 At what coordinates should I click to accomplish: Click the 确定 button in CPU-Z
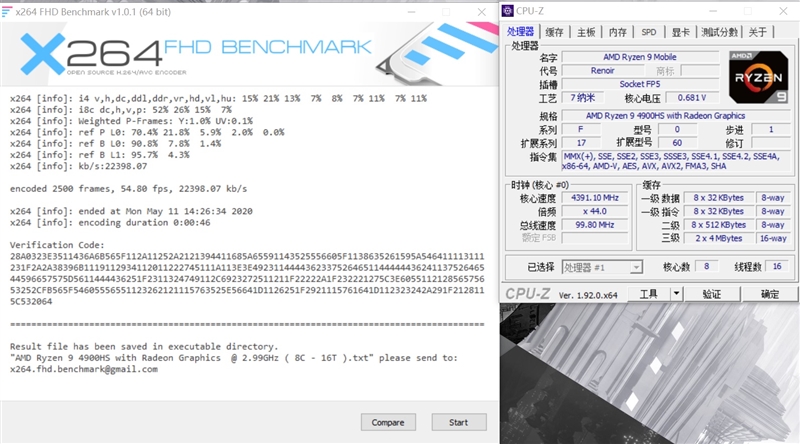(x=770, y=294)
